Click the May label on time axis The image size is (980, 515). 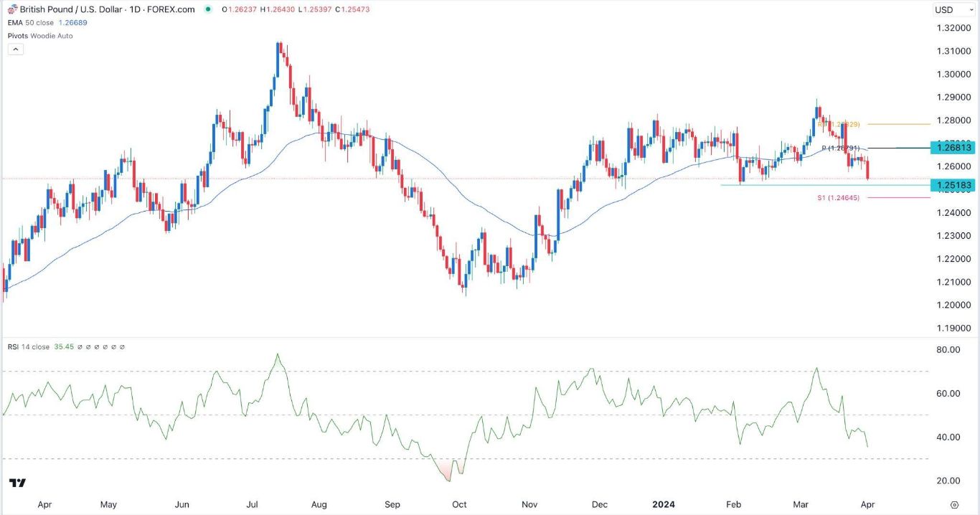tap(108, 504)
